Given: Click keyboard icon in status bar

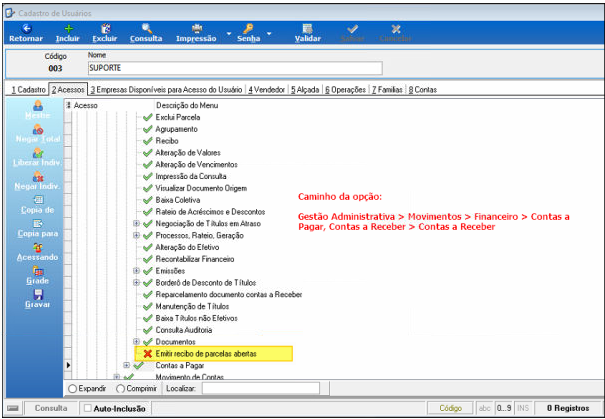Looking at the screenshot, I should click(13, 408).
